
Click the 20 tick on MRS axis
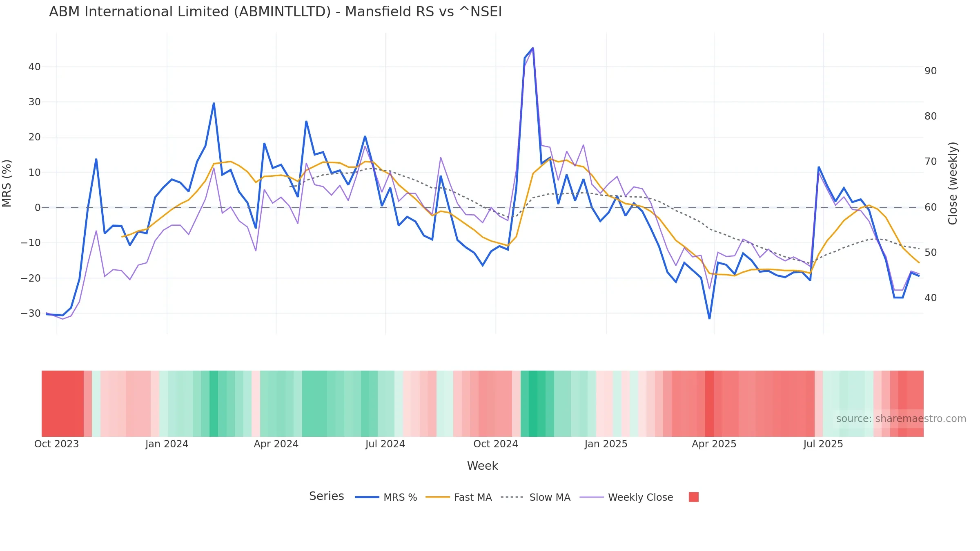point(34,137)
